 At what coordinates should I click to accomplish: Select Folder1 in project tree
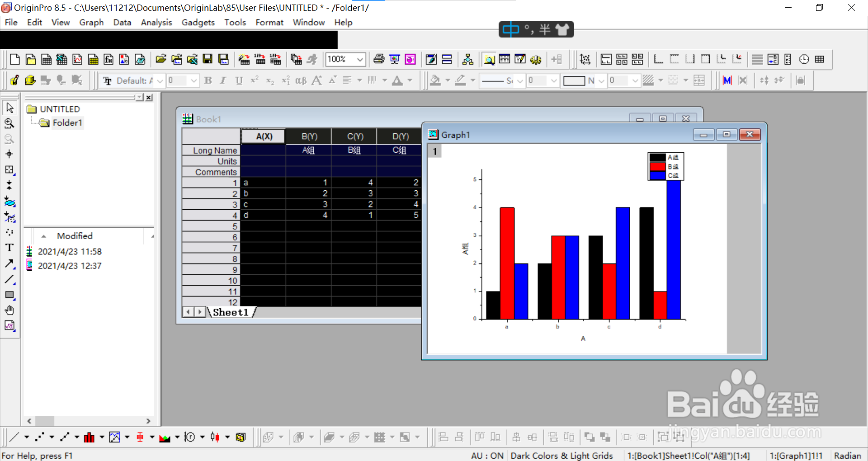point(67,122)
